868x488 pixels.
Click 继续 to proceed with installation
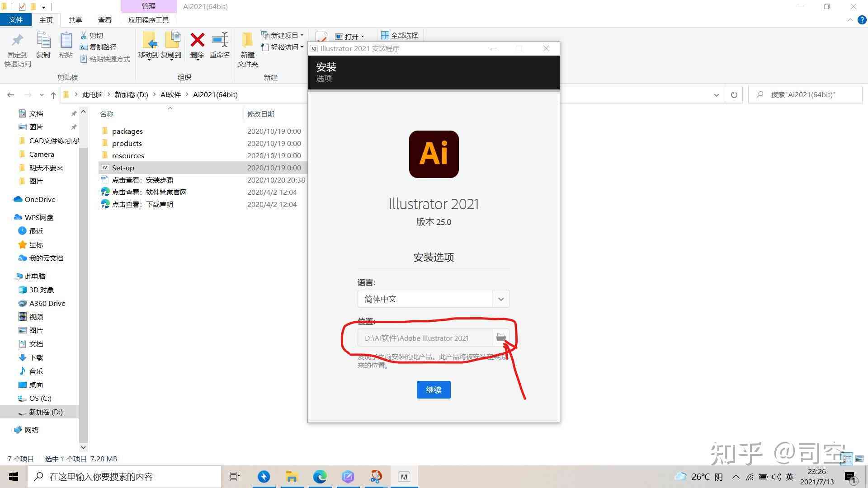[x=434, y=389]
